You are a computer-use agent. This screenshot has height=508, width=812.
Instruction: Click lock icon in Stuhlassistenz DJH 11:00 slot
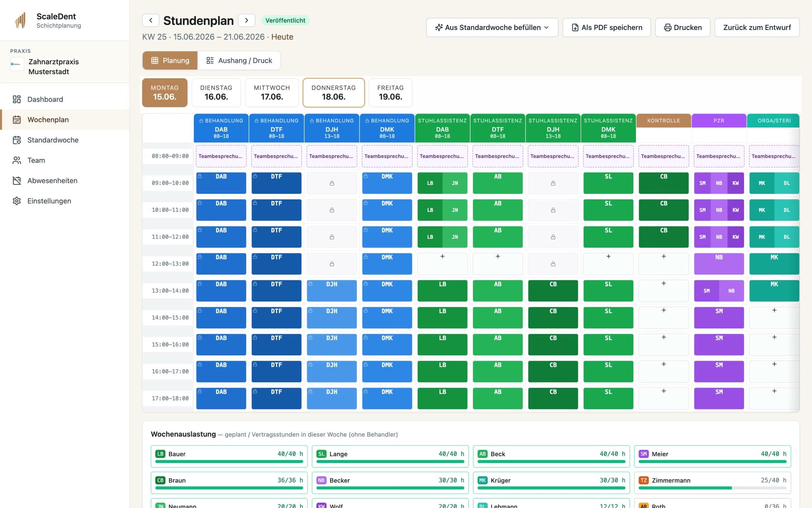pos(553,237)
